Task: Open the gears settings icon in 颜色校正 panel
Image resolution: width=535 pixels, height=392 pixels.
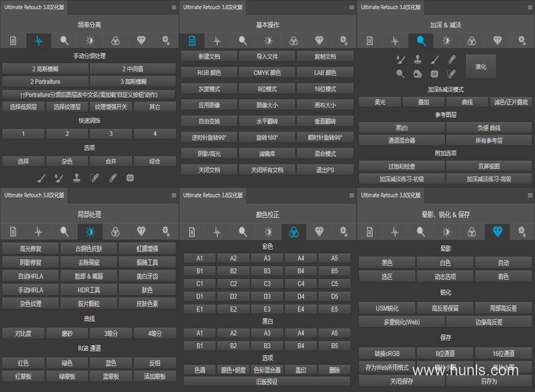Action: [x=344, y=232]
